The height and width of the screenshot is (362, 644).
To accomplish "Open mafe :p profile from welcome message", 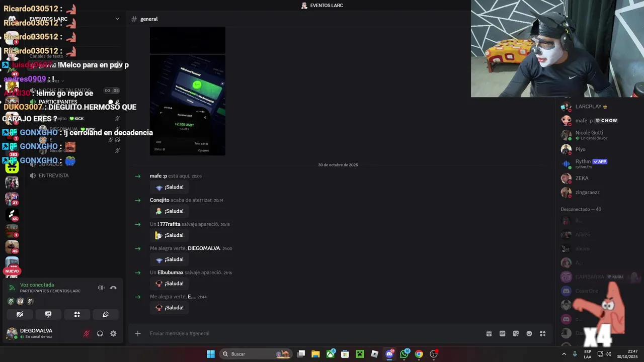I will [x=158, y=176].
